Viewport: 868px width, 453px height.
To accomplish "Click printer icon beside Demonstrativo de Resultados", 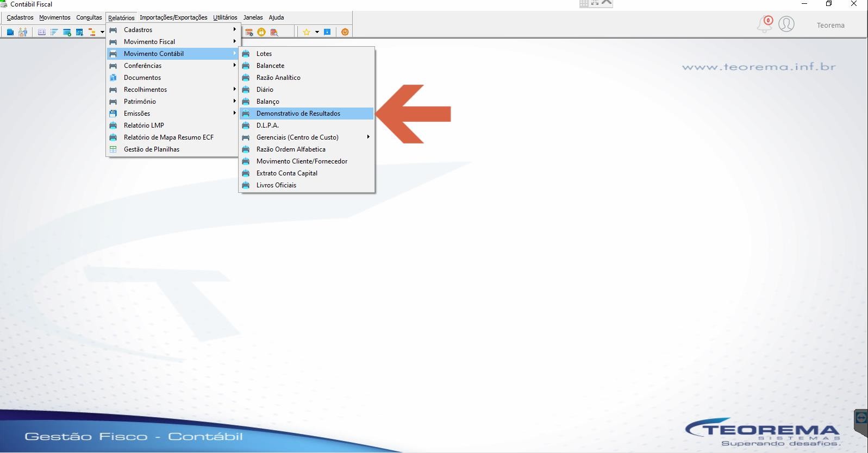I will [x=246, y=114].
